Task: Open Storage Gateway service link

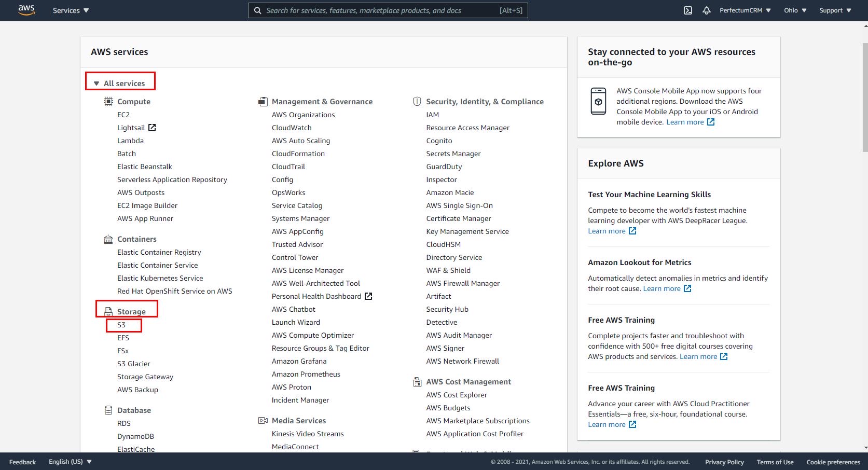Action: (145, 377)
